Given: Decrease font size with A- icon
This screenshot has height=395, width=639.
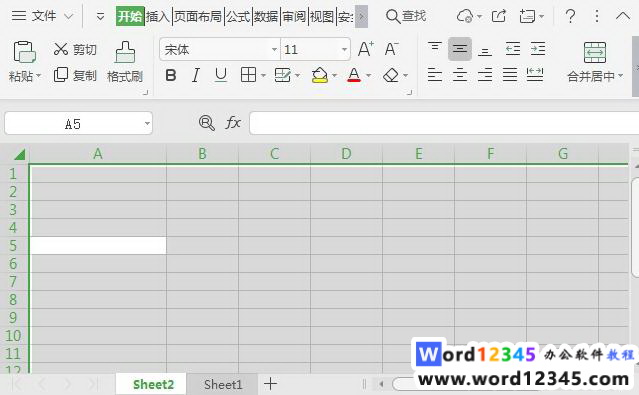Looking at the screenshot, I should coord(392,49).
